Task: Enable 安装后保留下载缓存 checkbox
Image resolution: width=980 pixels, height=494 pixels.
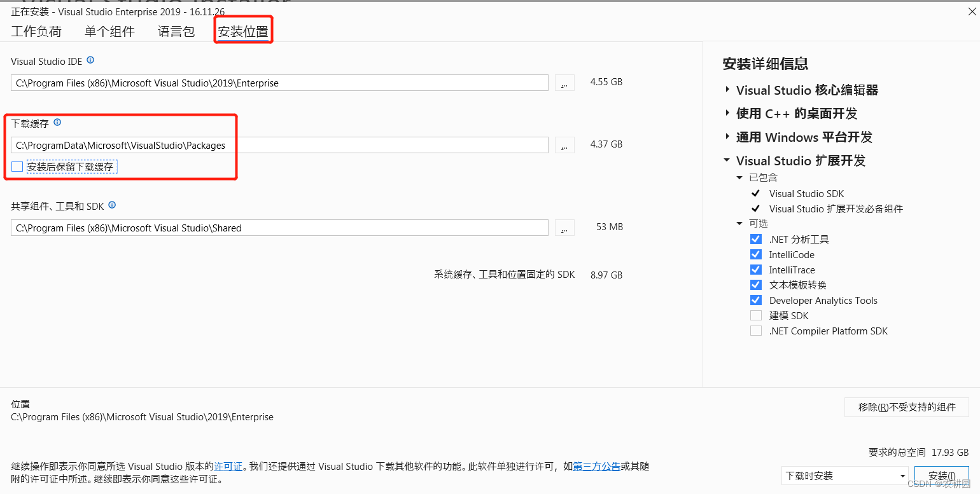Action: (x=17, y=167)
